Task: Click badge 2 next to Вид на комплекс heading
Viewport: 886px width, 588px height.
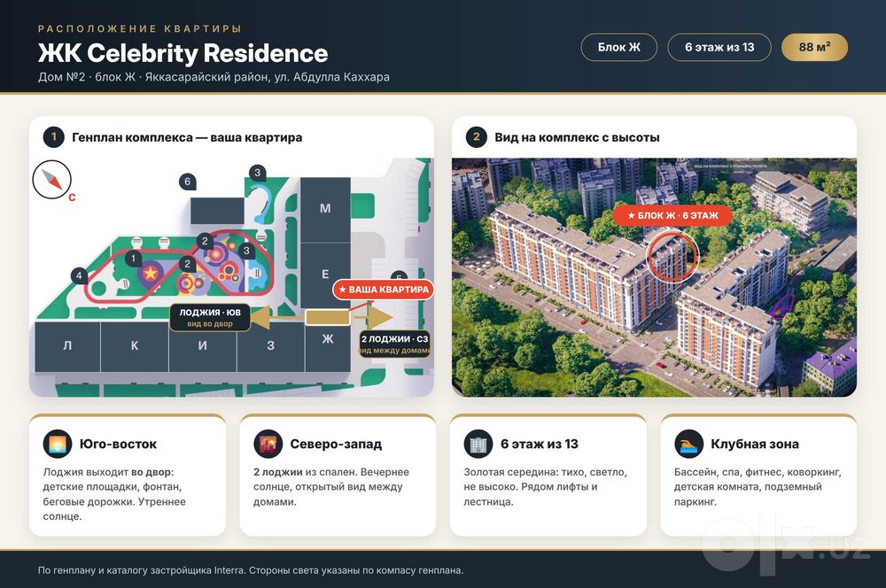Action: click(477, 137)
